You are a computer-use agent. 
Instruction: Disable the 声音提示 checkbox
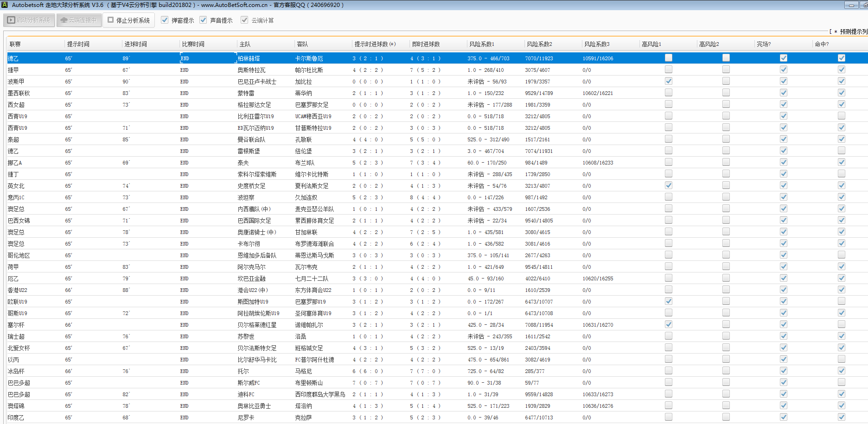[203, 20]
